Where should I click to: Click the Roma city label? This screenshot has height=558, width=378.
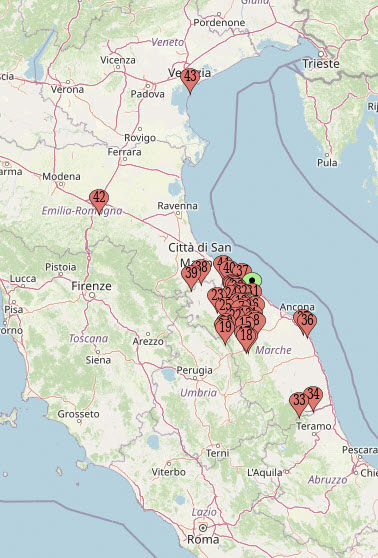click(203, 539)
